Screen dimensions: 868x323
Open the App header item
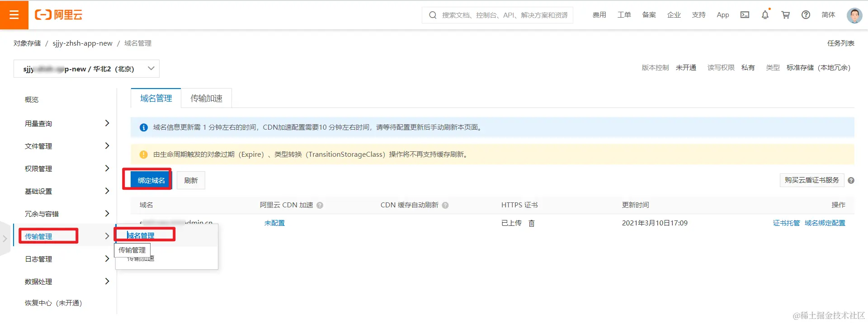tap(722, 15)
